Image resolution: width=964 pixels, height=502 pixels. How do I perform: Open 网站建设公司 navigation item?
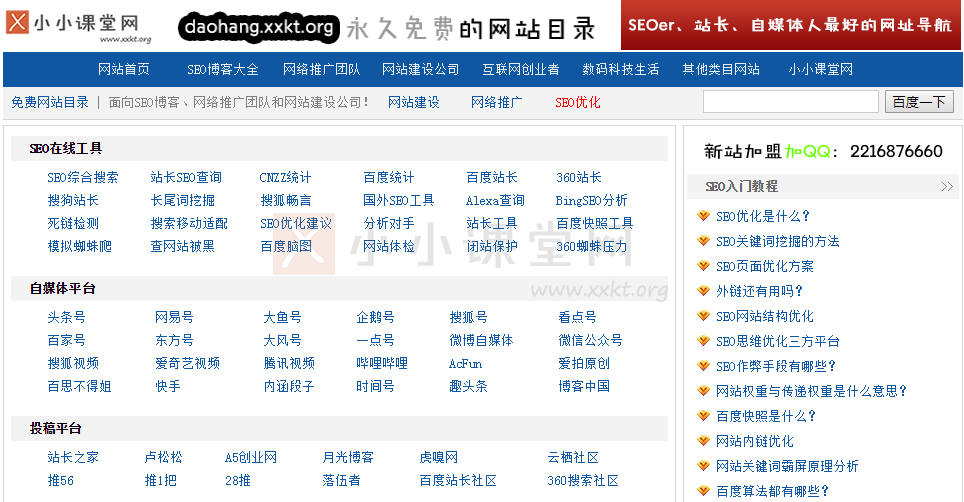coord(421,69)
